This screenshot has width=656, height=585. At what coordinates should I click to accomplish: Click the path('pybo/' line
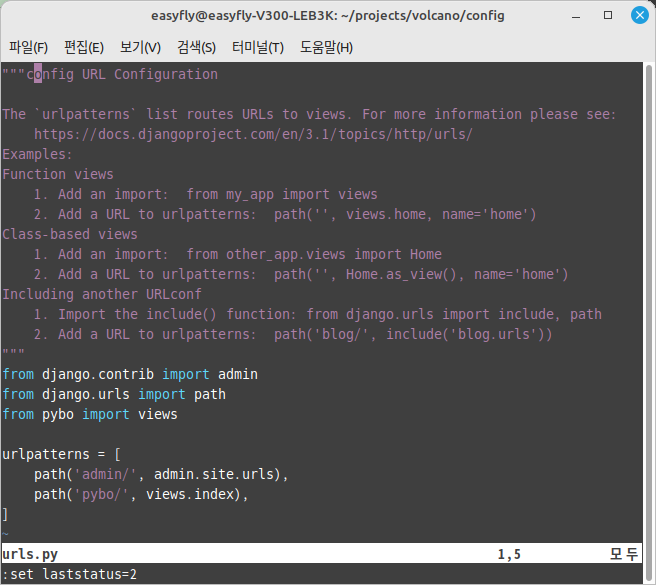[141, 494]
